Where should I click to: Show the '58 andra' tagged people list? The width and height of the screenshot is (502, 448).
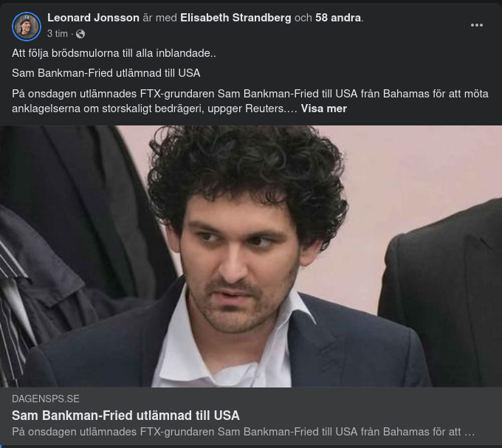[338, 18]
